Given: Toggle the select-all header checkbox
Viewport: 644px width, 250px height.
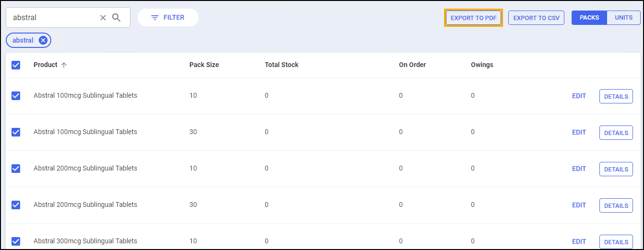Looking at the screenshot, I should 16,65.
